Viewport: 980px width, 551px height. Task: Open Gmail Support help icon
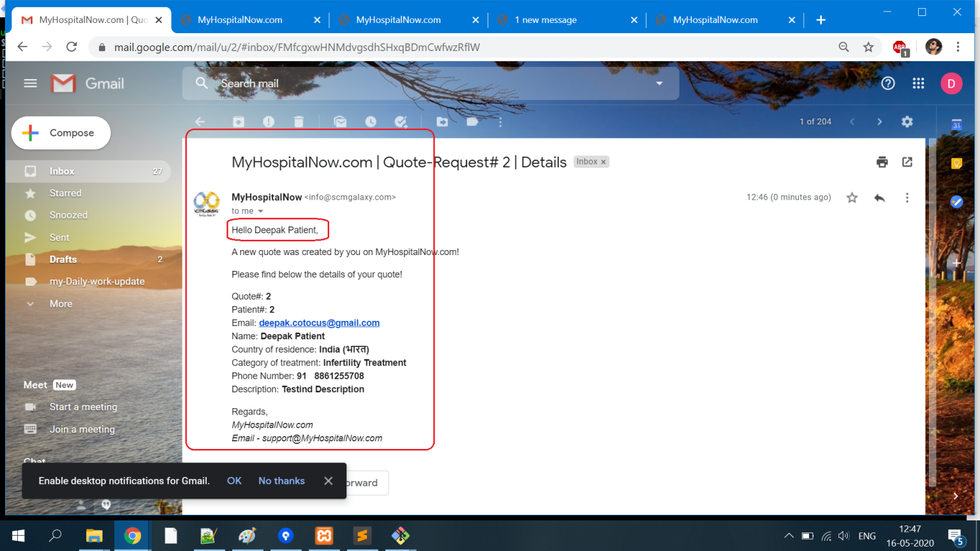point(888,84)
